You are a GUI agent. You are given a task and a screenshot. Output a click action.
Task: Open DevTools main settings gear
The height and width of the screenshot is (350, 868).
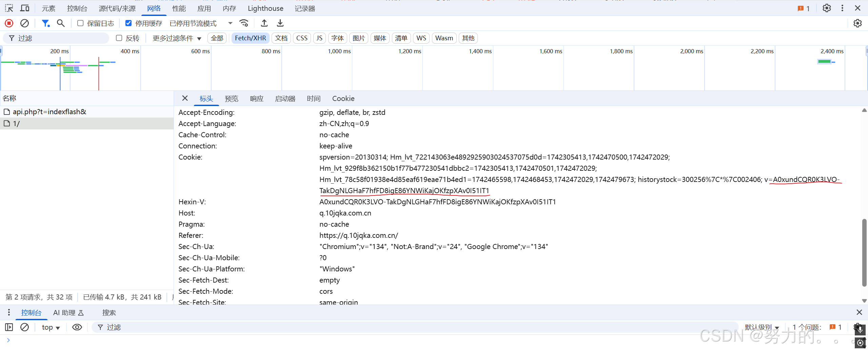point(827,8)
